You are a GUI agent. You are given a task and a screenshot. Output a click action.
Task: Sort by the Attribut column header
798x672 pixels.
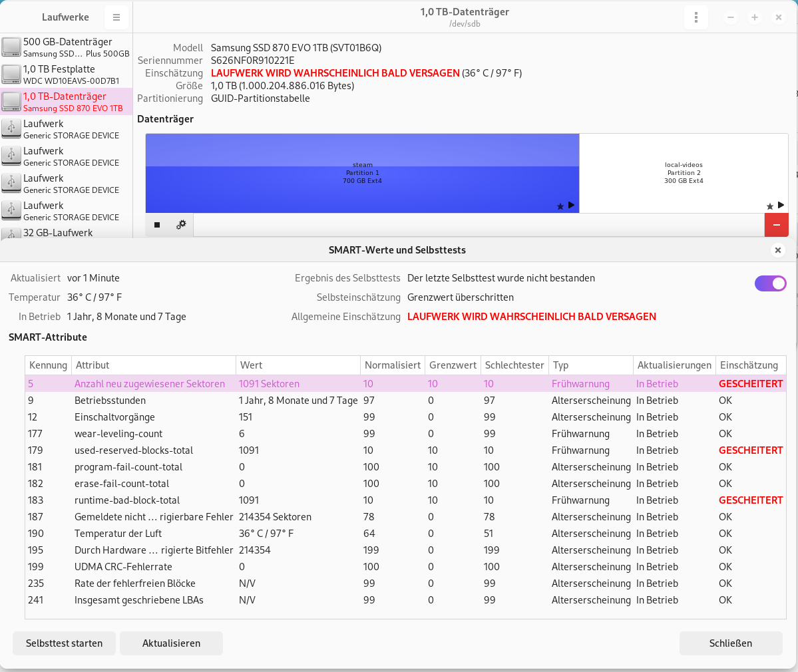154,365
